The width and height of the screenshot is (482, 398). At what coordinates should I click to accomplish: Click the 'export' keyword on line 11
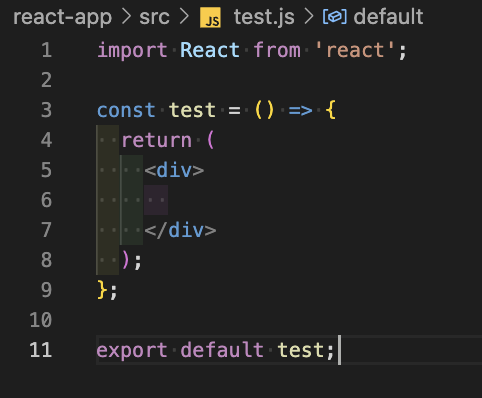(132, 351)
